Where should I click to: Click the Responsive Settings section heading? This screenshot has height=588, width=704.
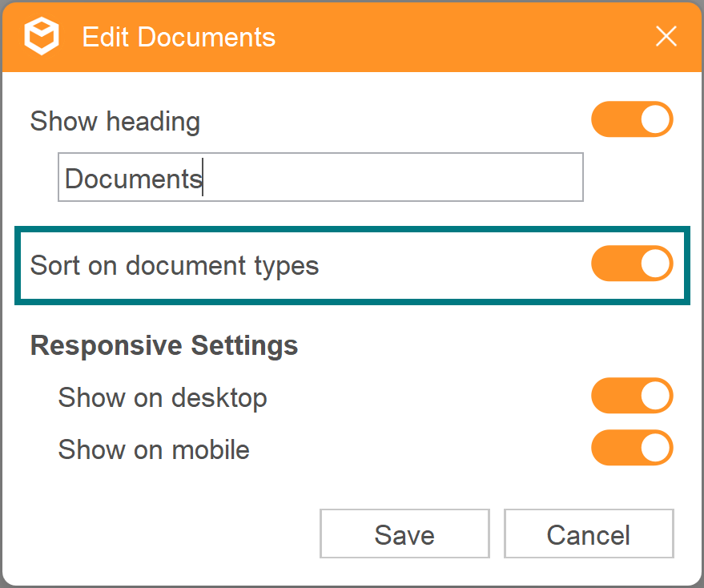click(164, 346)
